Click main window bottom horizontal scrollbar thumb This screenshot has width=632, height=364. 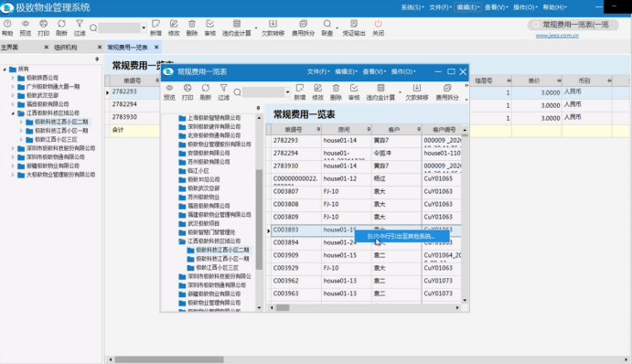(169, 359)
